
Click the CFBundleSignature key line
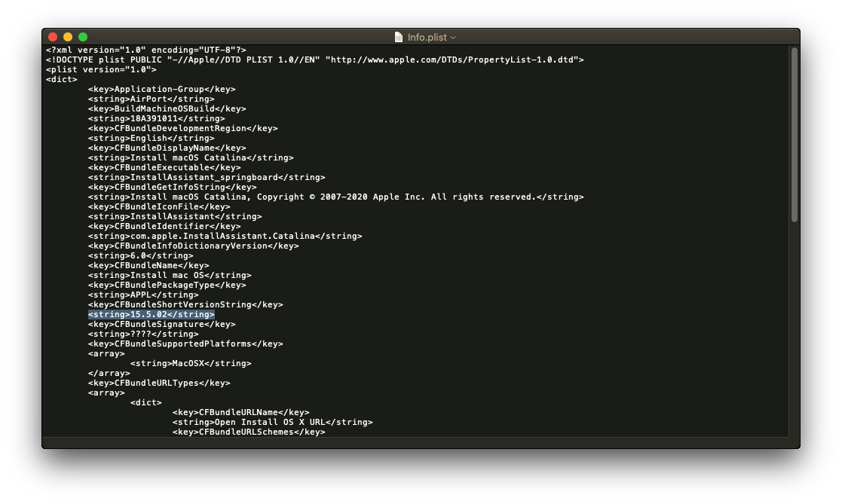click(x=161, y=324)
